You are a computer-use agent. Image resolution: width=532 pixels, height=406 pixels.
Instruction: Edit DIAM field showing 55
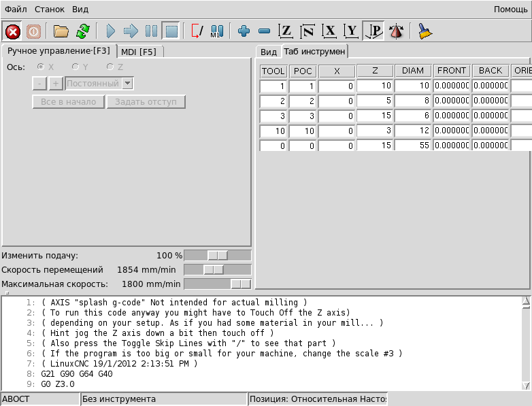point(413,145)
